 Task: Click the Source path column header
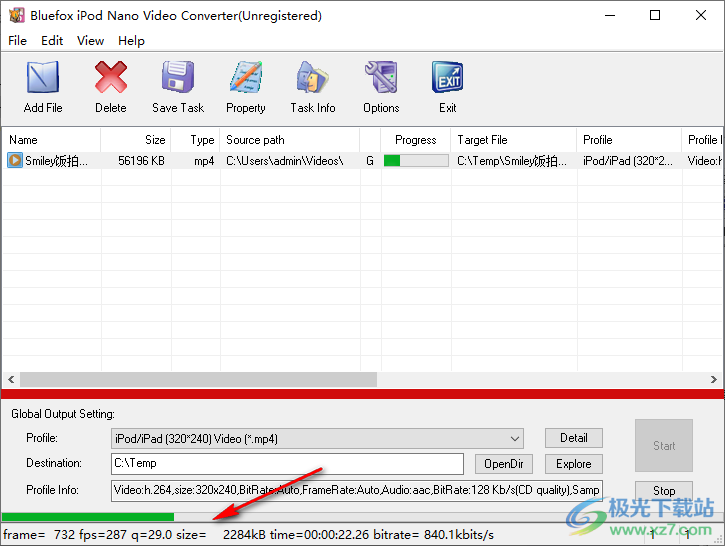point(290,140)
